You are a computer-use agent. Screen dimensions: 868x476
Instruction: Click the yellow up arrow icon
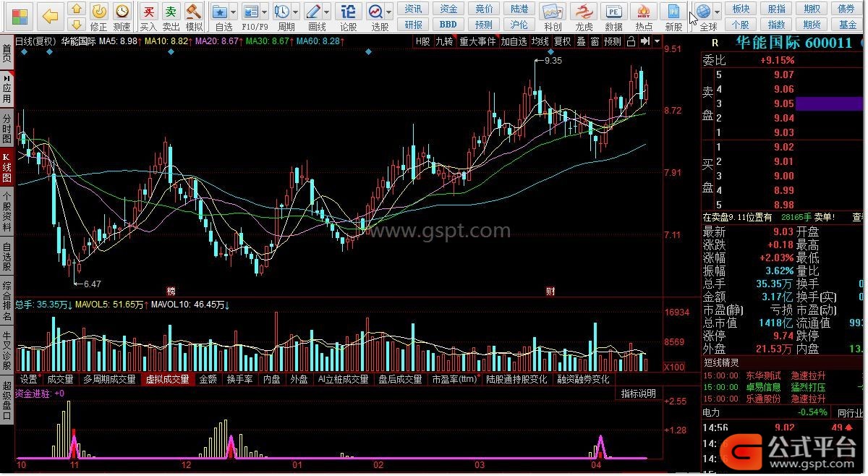click(x=77, y=9)
